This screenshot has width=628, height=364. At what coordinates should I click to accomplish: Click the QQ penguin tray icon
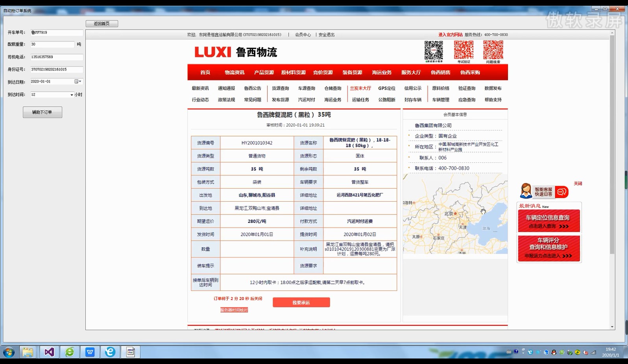(554, 352)
